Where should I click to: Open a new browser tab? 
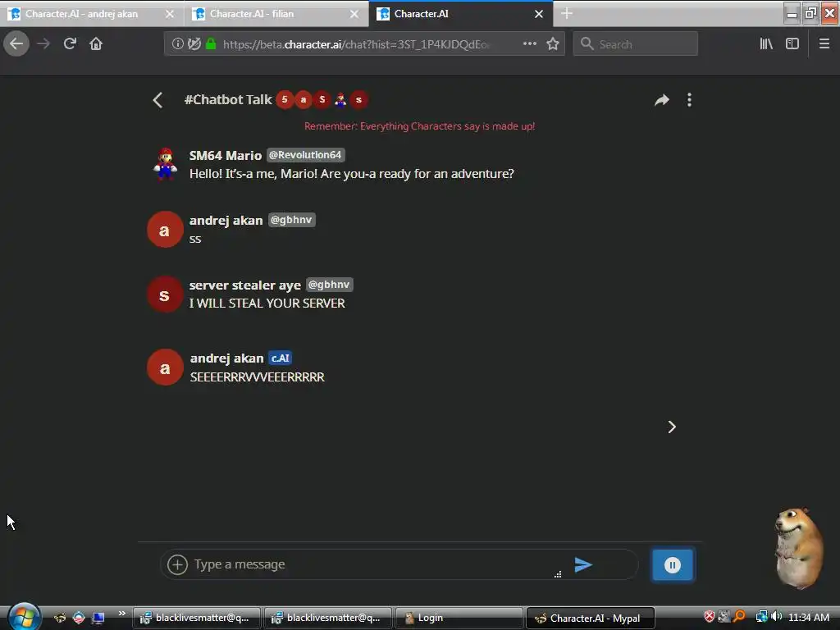coord(567,14)
